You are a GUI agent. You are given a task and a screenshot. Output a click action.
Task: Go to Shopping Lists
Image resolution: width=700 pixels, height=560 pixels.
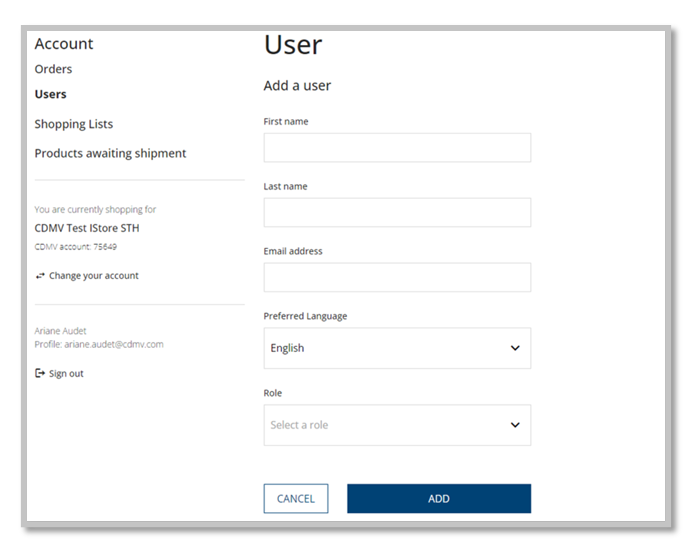coord(73,124)
